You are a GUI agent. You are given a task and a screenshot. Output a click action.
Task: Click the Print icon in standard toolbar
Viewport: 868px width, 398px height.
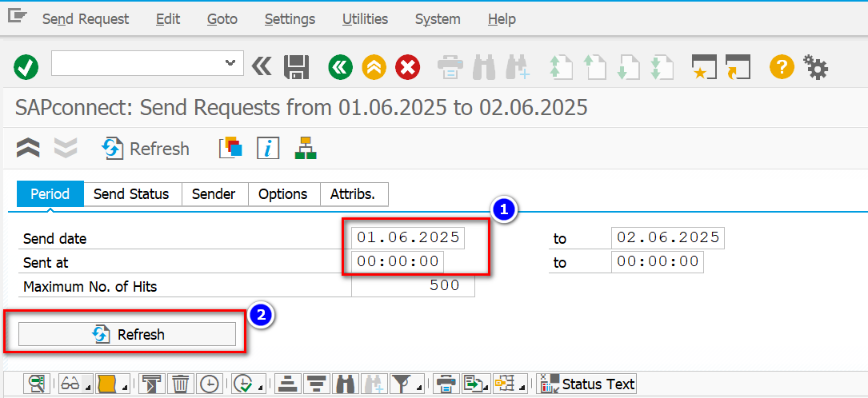(450, 67)
